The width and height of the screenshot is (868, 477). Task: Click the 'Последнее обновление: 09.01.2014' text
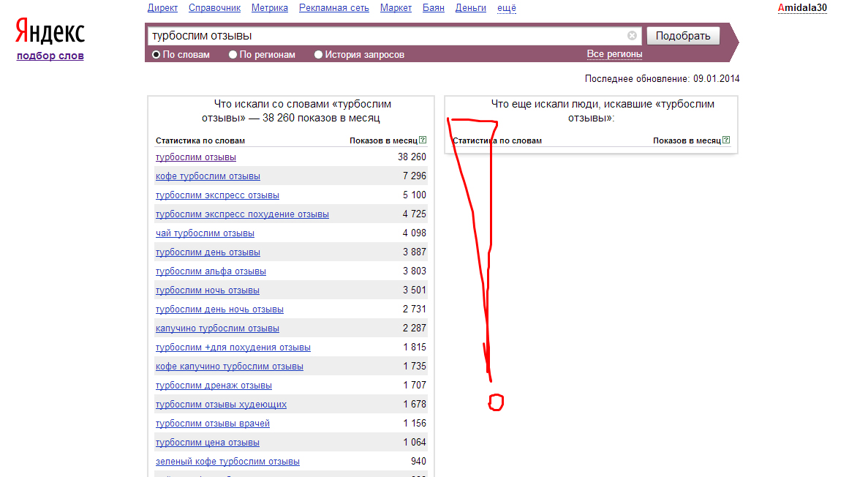tap(662, 79)
